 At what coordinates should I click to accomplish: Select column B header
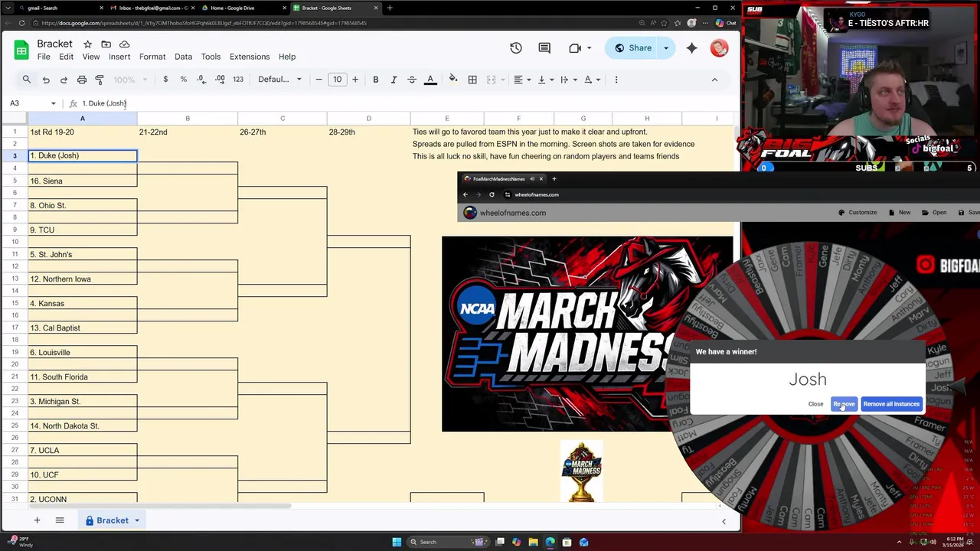click(x=188, y=118)
